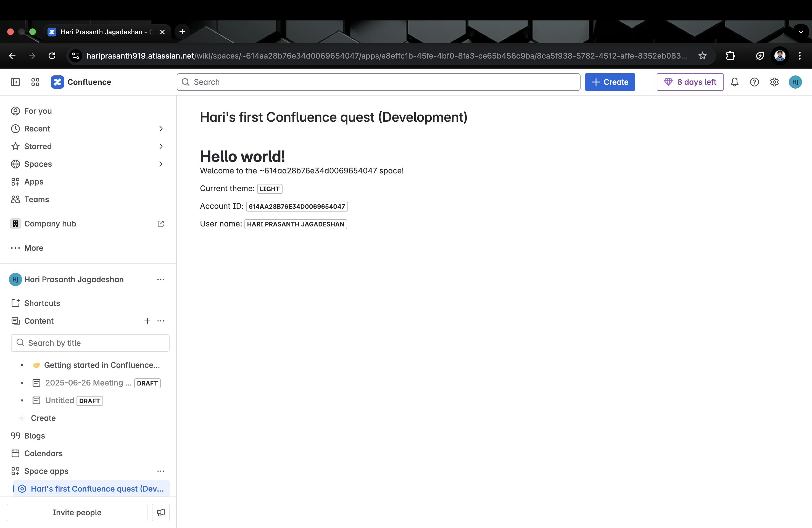
Task: Open the For you sidebar item
Action: [38, 111]
